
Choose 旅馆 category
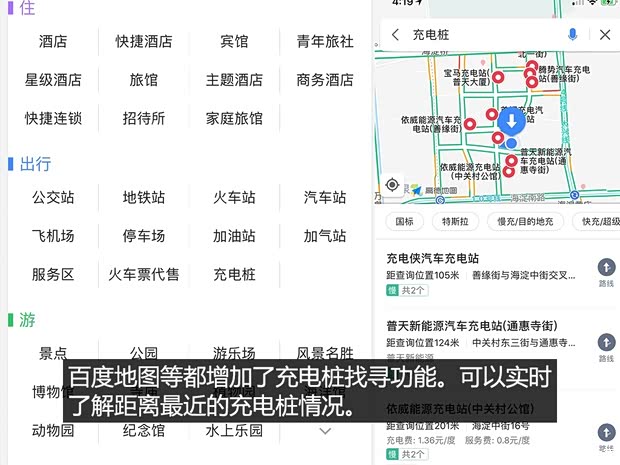pos(144,80)
